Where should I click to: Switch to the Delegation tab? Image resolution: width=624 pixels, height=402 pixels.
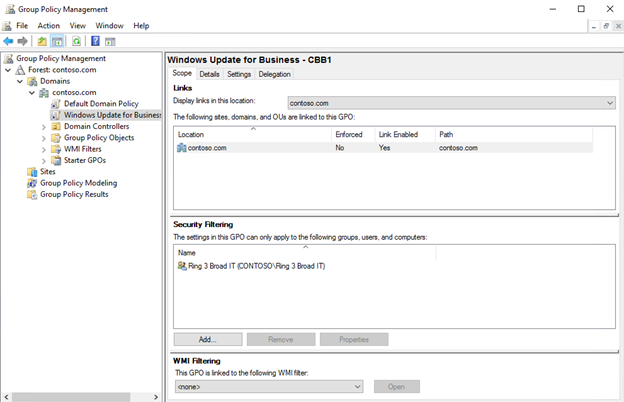275,74
